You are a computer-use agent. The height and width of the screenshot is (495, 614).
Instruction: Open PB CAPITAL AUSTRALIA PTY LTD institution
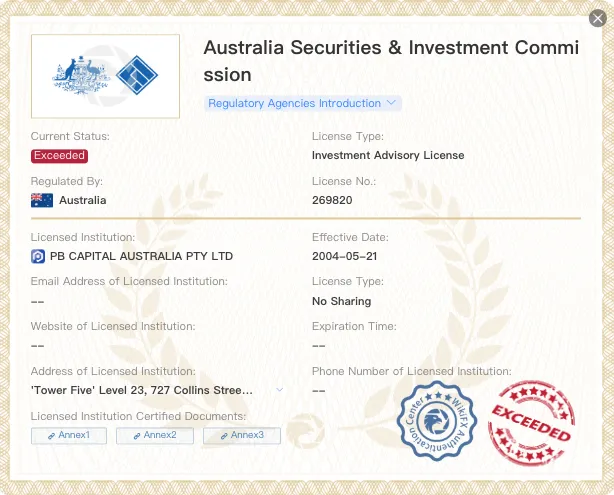coord(141,256)
